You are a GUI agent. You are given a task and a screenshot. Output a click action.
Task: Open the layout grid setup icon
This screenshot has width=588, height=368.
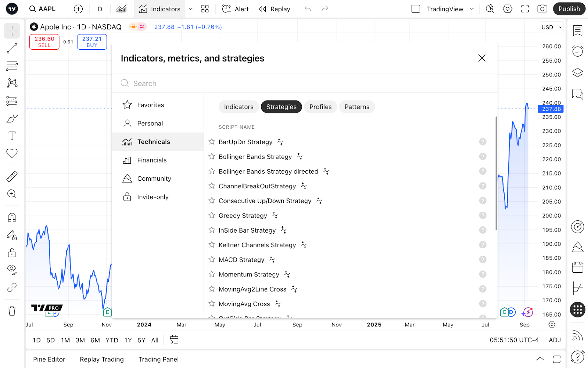point(205,9)
